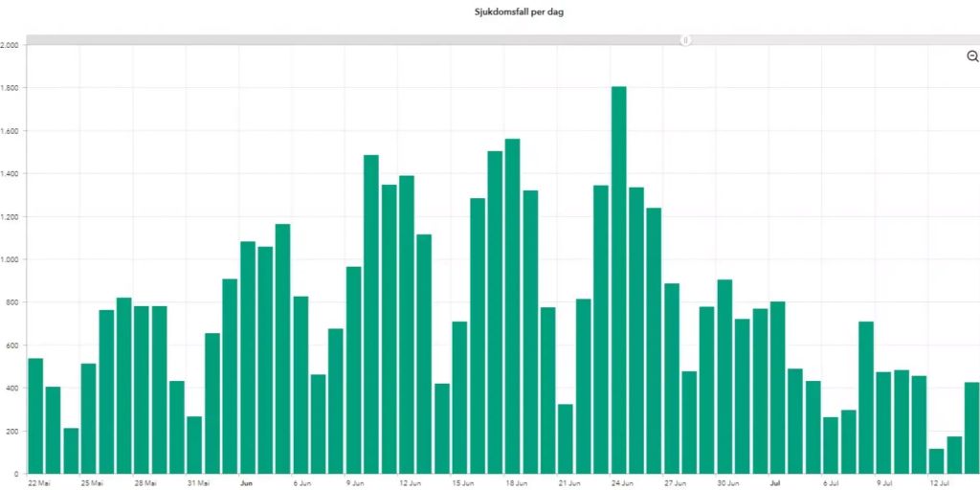Viewport: 980px width, 490px height.
Task: Click the bold 'Jun' month axis label
Action: pos(247,483)
